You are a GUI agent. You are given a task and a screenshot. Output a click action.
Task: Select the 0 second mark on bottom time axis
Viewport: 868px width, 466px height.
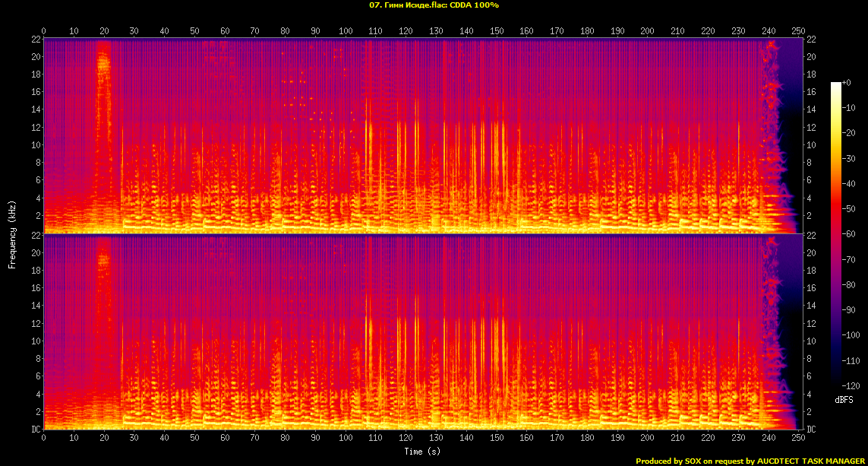[x=44, y=439]
